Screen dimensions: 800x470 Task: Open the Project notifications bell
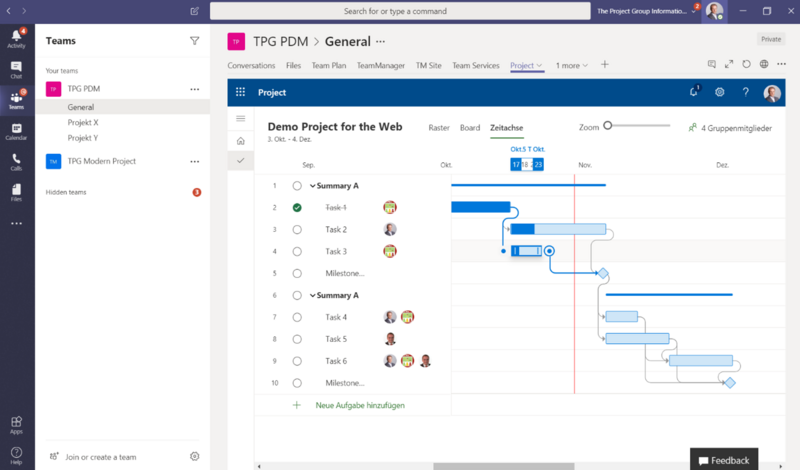coord(693,92)
